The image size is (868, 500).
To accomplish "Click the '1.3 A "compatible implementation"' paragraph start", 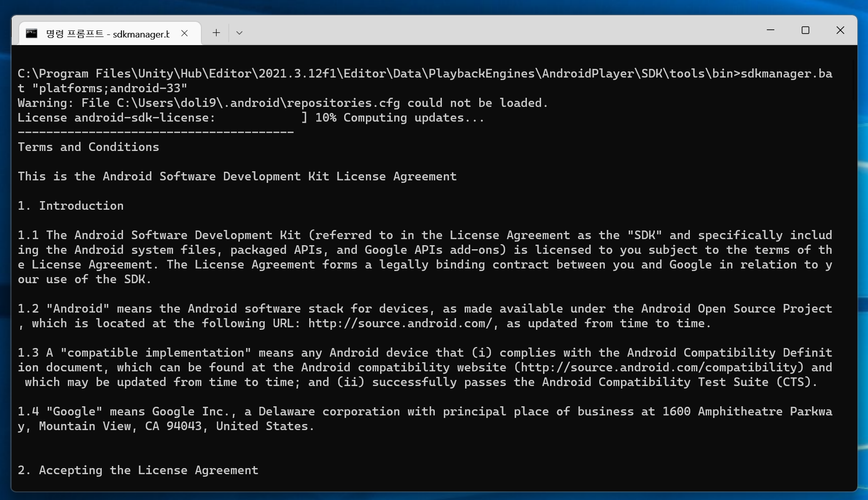I will coord(135,353).
